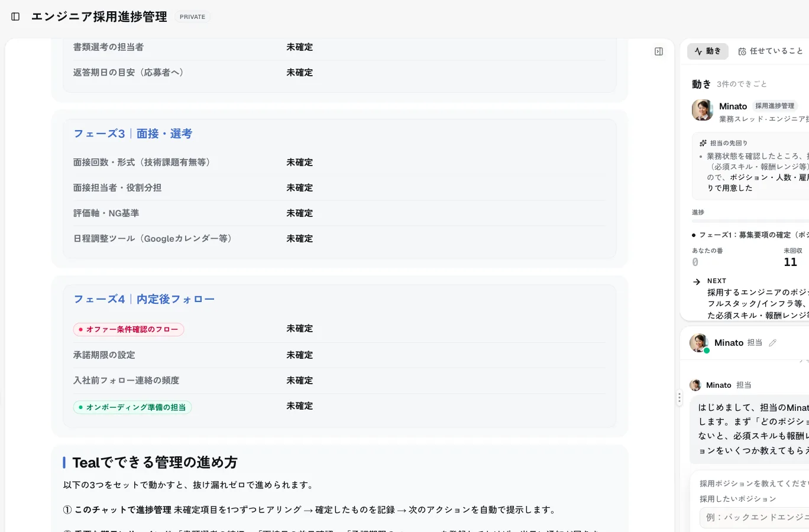The height and width of the screenshot is (532, 809).
Task: Click the フェーズ4｜内定後フォロー heading
Action: click(x=144, y=299)
